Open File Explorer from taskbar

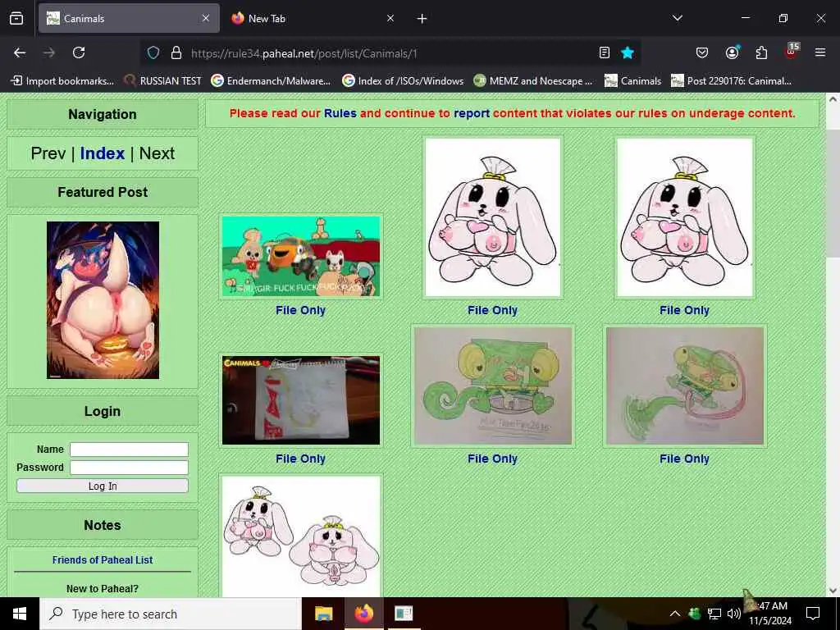click(x=323, y=614)
